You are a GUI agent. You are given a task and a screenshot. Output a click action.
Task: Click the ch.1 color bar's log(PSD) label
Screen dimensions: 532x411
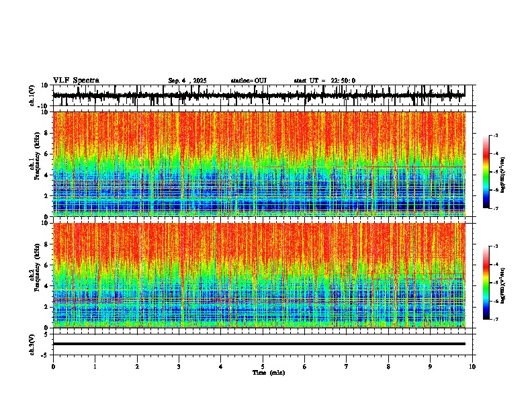click(x=502, y=175)
